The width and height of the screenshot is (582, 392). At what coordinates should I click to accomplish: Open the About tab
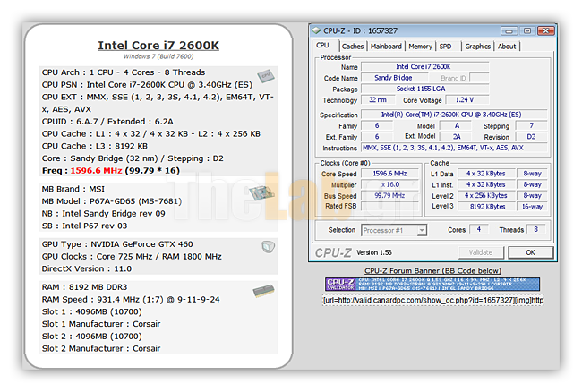(507, 47)
